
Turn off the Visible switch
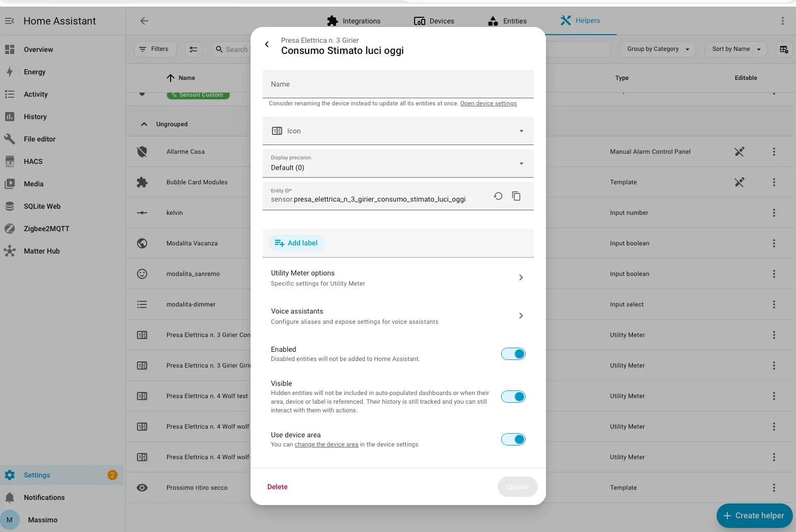[513, 397]
